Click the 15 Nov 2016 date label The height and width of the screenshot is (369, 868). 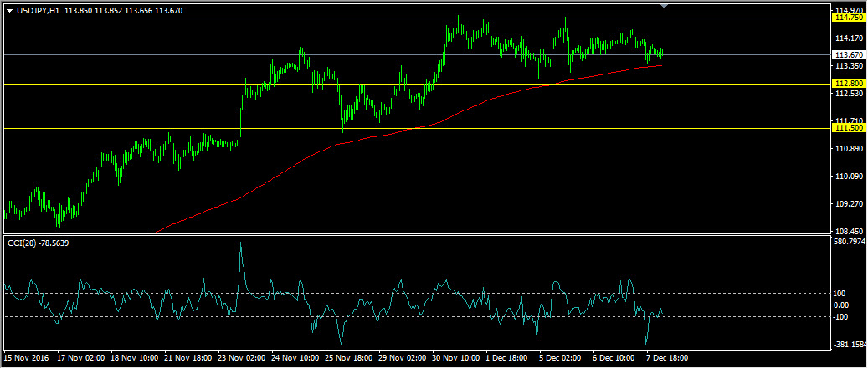tap(26, 358)
